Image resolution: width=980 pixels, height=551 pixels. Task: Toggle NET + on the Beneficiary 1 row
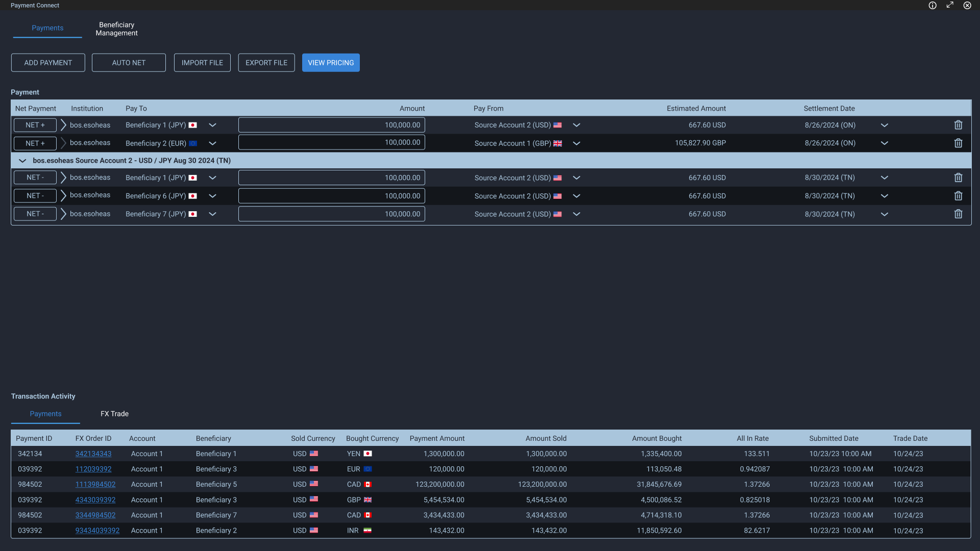click(x=35, y=125)
